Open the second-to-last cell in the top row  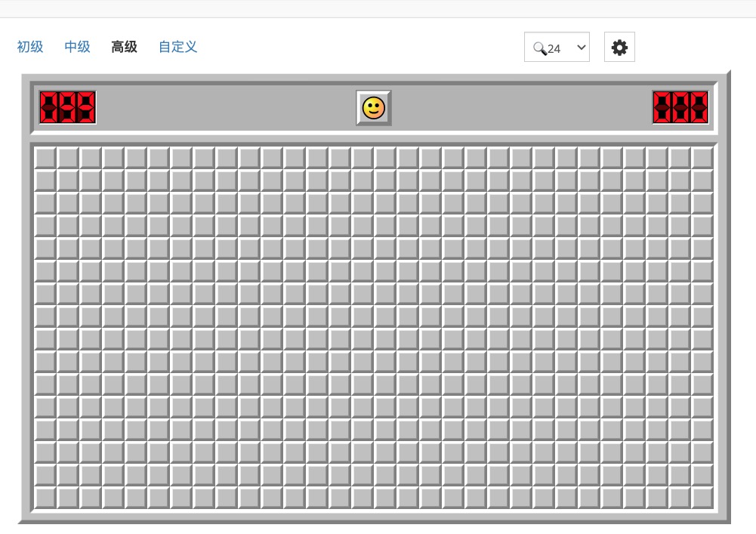680,158
